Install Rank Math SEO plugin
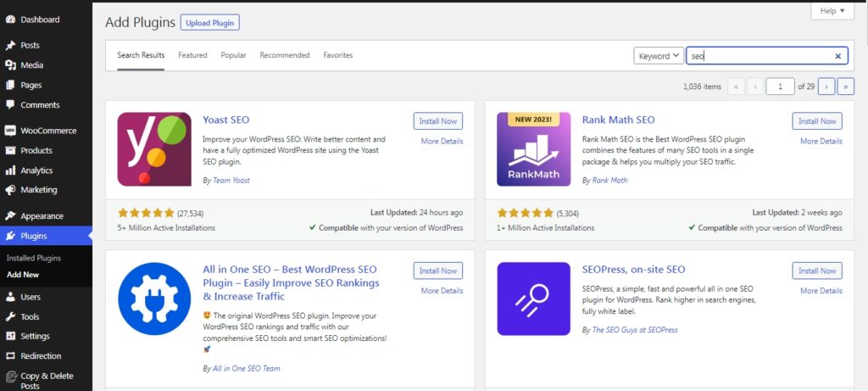The image size is (868, 391). (817, 121)
